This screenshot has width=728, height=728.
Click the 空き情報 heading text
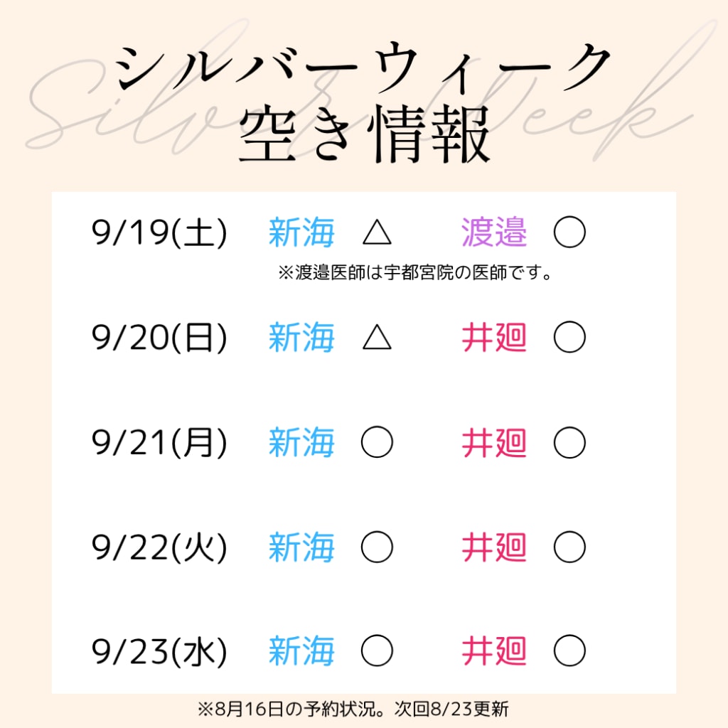(x=365, y=134)
